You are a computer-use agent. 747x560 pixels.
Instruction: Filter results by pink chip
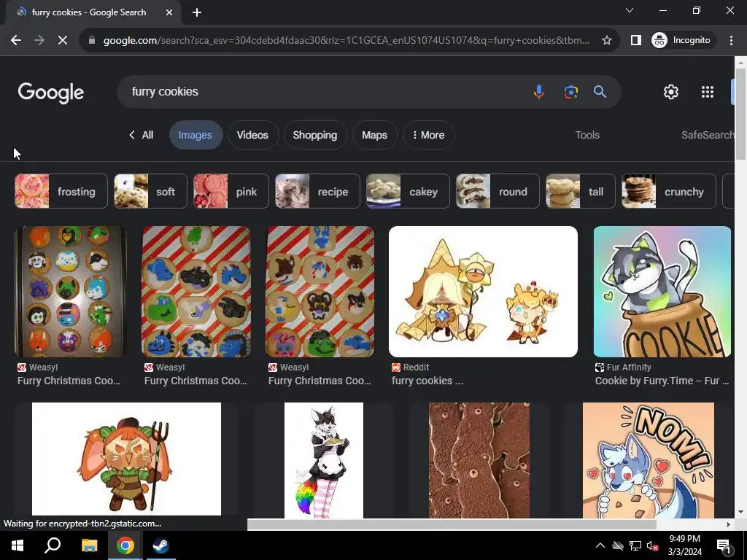pyautogui.click(x=231, y=192)
